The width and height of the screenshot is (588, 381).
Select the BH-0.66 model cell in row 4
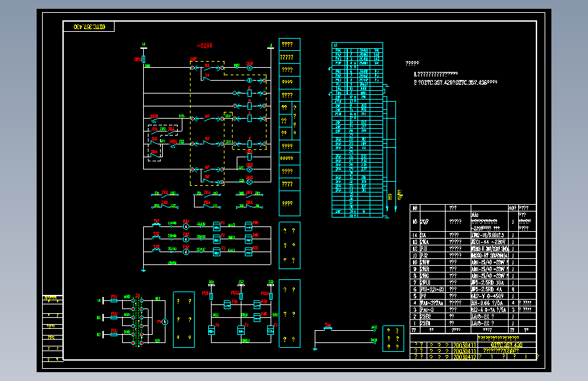(x=490, y=302)
